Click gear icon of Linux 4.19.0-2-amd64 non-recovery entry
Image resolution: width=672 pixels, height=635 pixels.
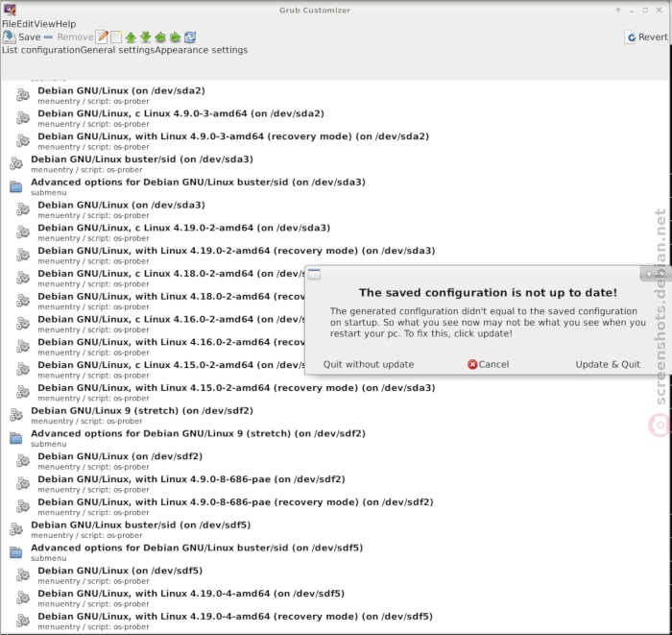(23, 232)
